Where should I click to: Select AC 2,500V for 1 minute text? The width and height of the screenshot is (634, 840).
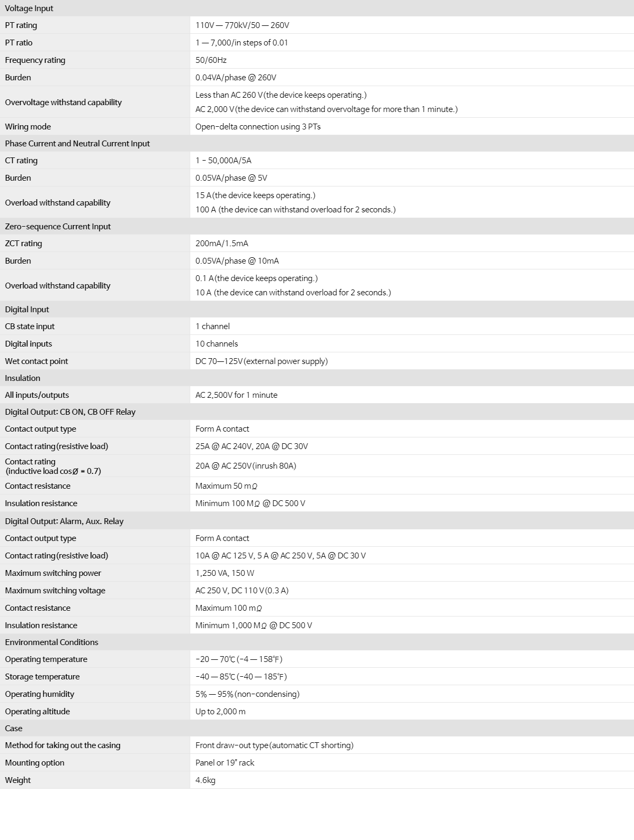(236, 395)
